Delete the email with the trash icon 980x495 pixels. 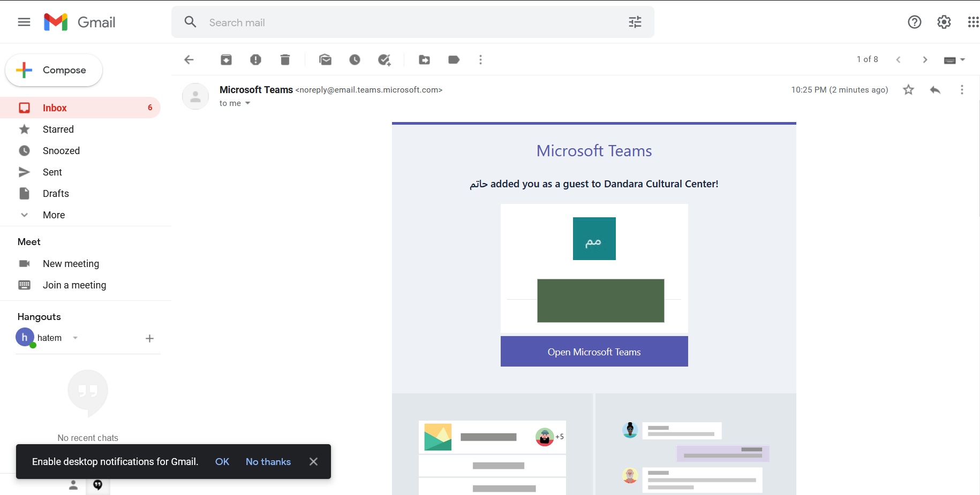[285, 59]
